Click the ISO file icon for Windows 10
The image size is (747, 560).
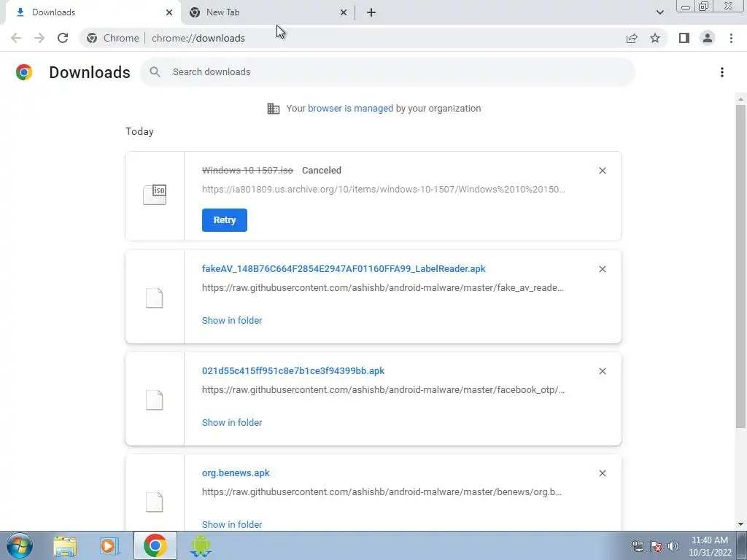(155, 195)
